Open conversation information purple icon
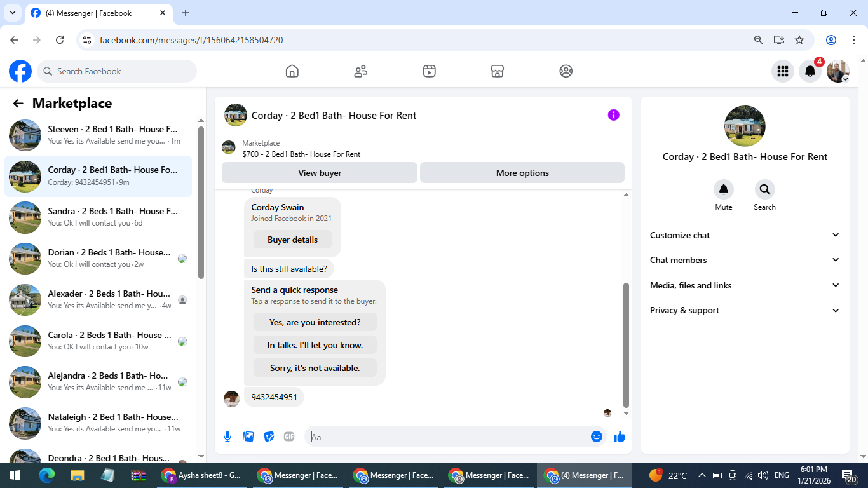The width and height of the screenshot is (868, 488). [613, 115]
